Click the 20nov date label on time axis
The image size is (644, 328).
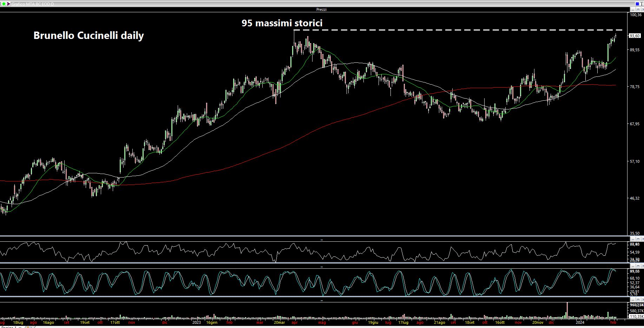[538, 322]
